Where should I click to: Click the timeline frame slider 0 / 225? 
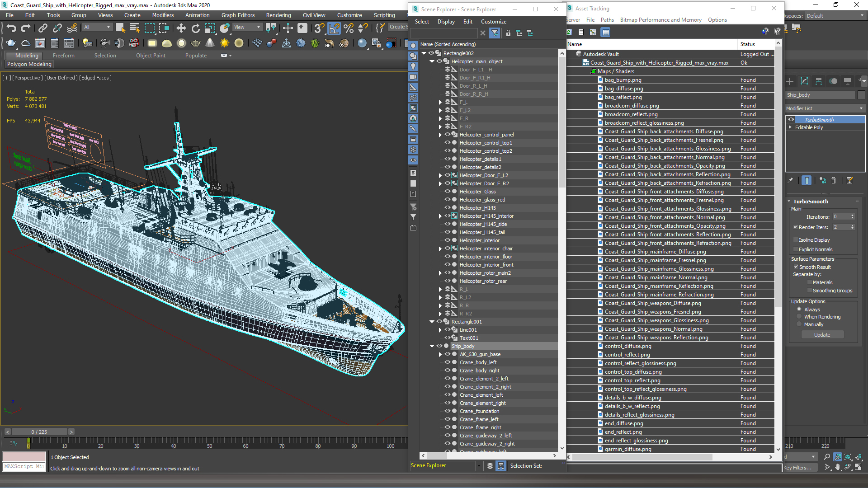39,432
